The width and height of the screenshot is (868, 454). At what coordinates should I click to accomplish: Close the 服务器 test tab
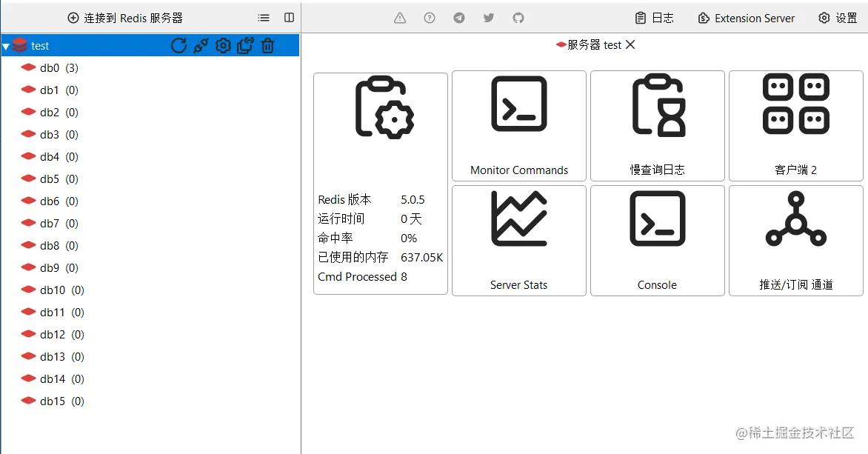[x=630, y=45]
